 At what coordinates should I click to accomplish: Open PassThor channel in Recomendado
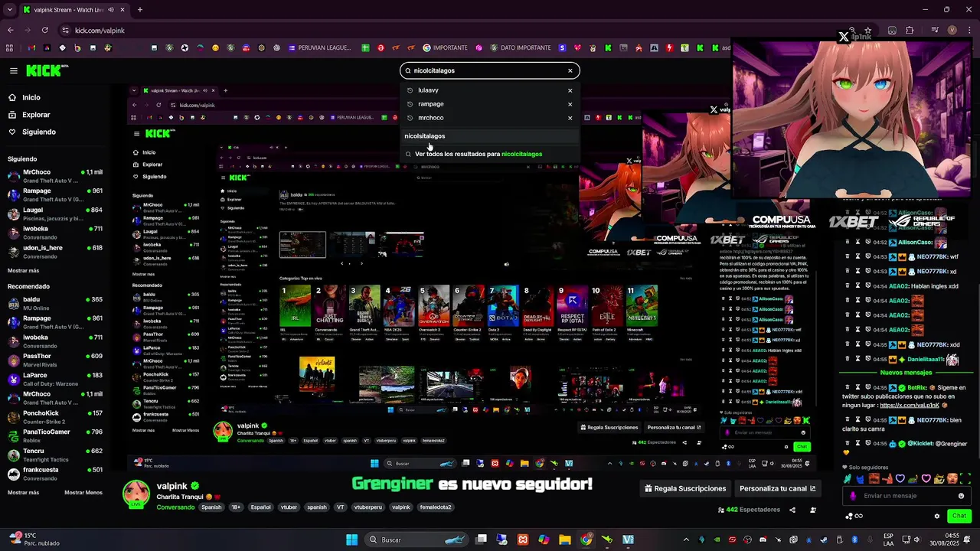pyautogui.click(x=54, y=360)
